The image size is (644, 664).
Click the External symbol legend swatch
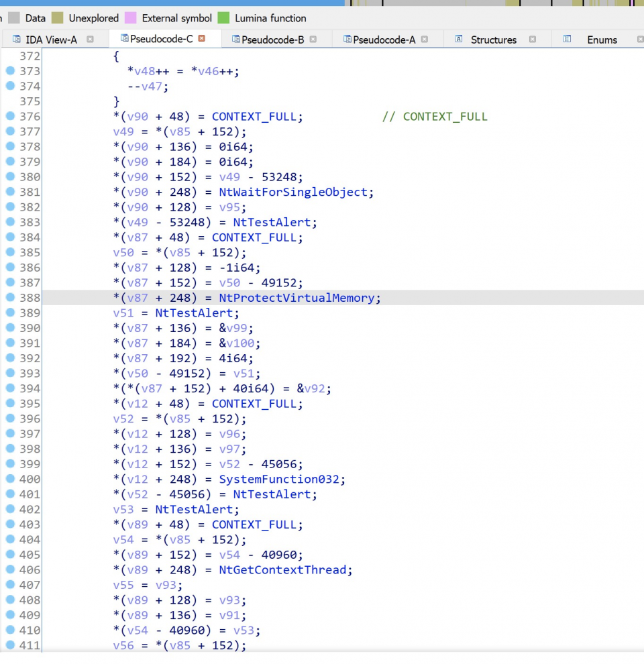(x=131, y=18)
